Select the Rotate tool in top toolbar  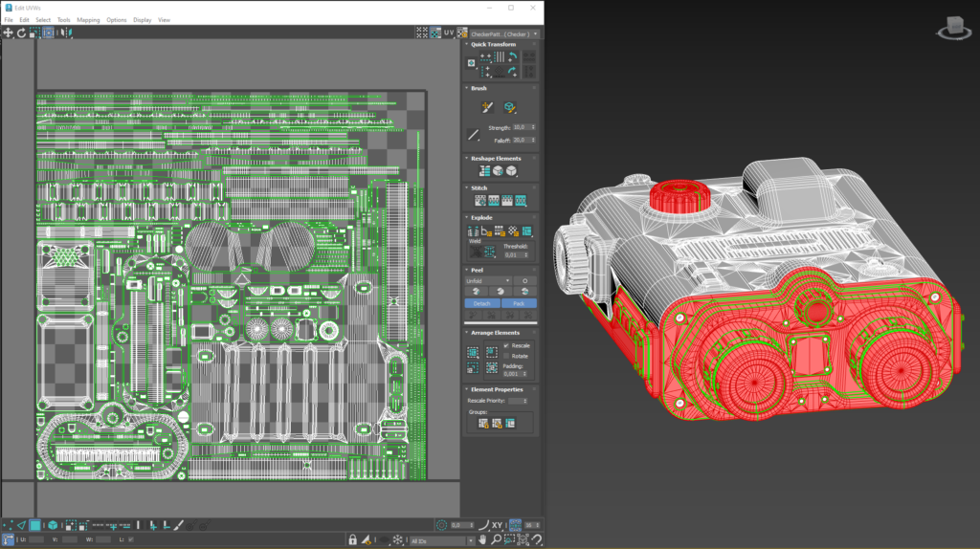click(21, 33)
